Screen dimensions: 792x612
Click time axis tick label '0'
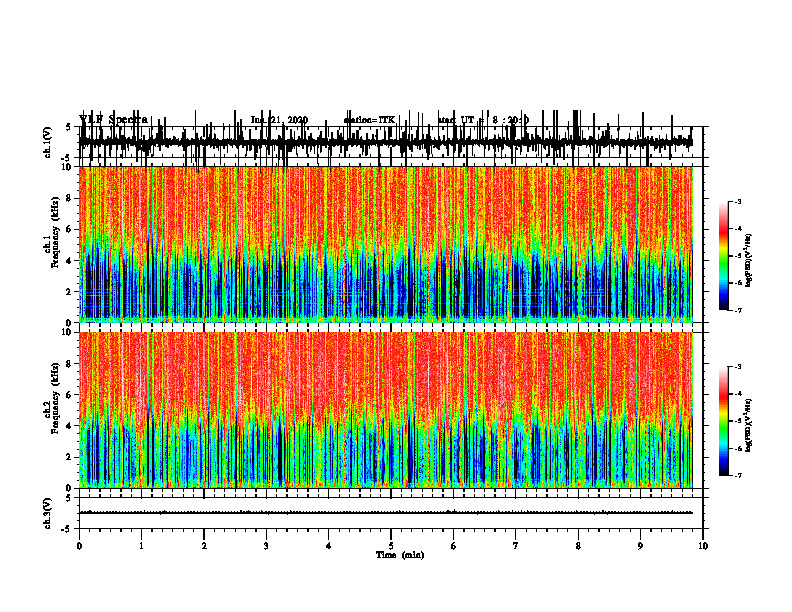79,546
